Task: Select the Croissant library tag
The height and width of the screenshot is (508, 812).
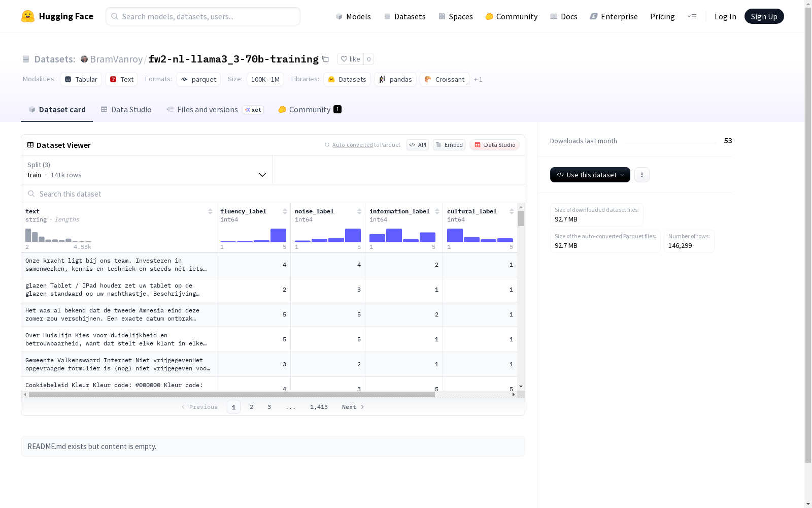Action: [445, 79]
